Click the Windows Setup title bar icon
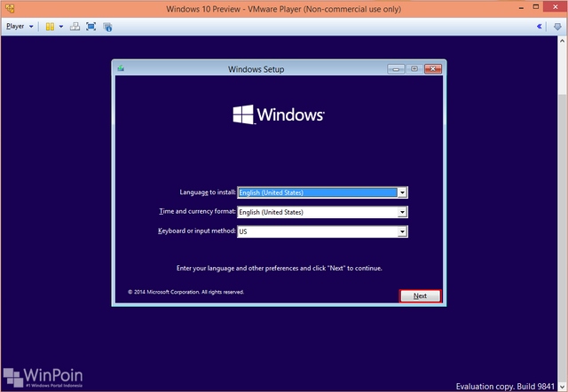The width and height of the screenshot is (568, 392). [121, 68]
